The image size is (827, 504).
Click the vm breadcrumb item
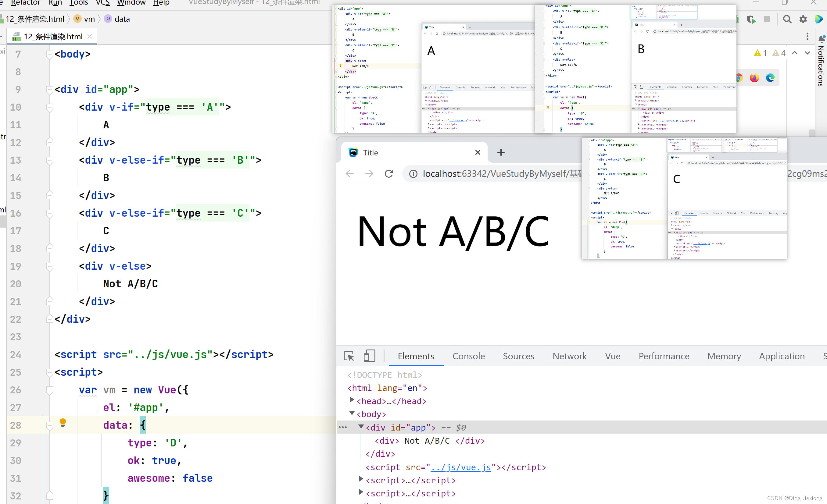click(x=84, y=19)
